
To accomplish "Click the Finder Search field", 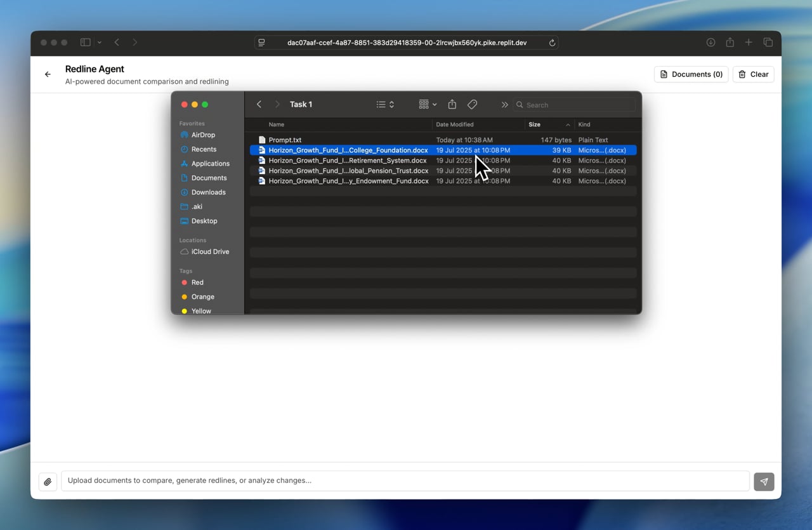I will pos(574,105).
